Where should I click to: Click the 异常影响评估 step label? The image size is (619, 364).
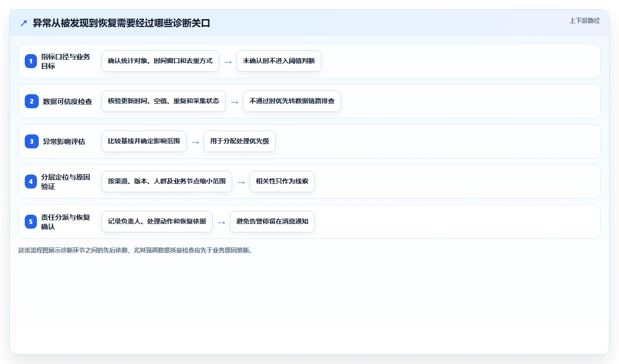(64, 141)
